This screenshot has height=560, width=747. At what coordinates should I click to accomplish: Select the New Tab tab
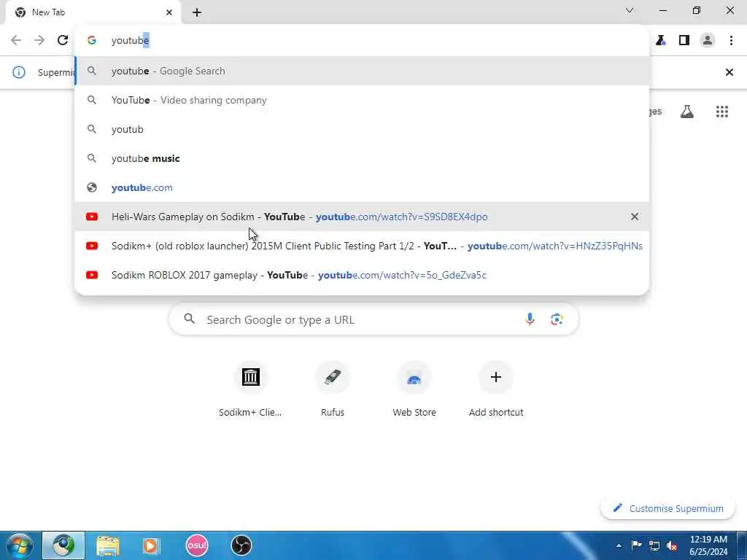pos(94,12)
